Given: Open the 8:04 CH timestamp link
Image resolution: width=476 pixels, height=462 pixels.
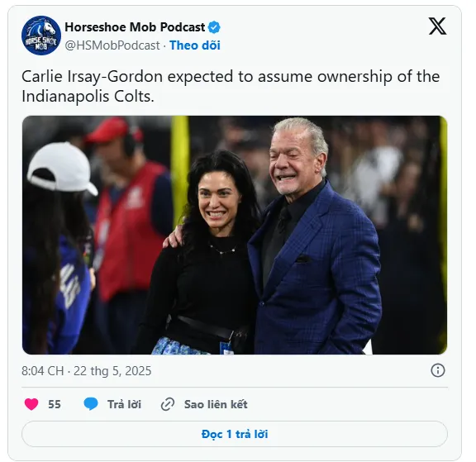Looking at the screenshot, I should point(86,371).
